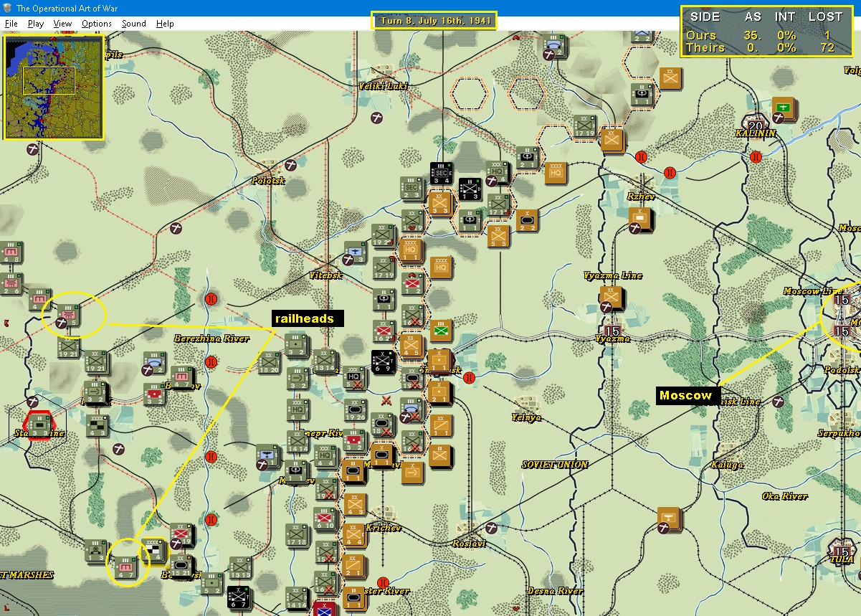
Task: Open the File menu
Action: (11, 24)
